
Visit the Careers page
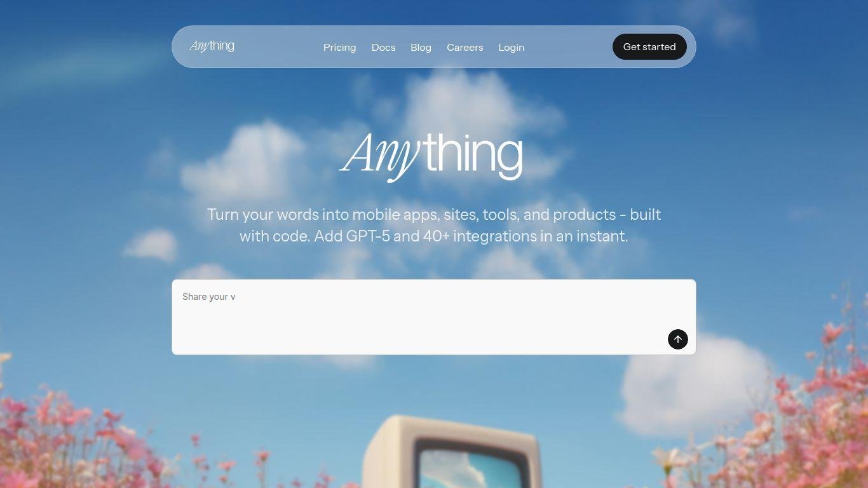point(465,48)
